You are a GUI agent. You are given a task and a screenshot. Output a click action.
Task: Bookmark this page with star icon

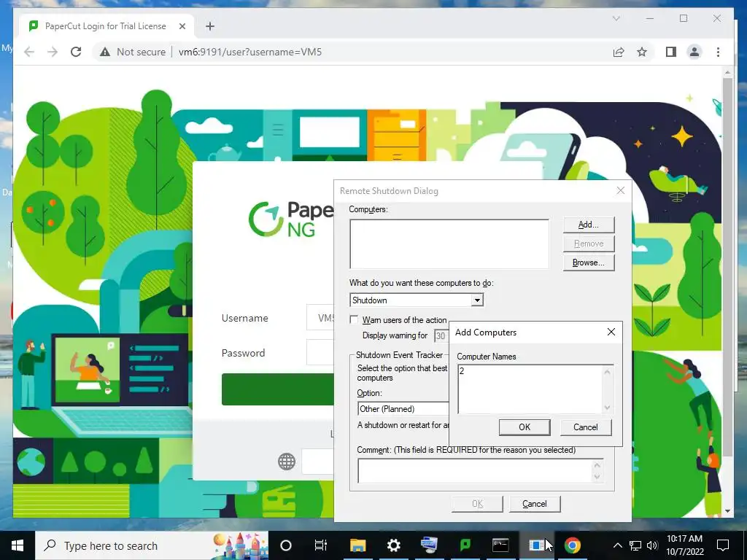click(x=642, y=52)
